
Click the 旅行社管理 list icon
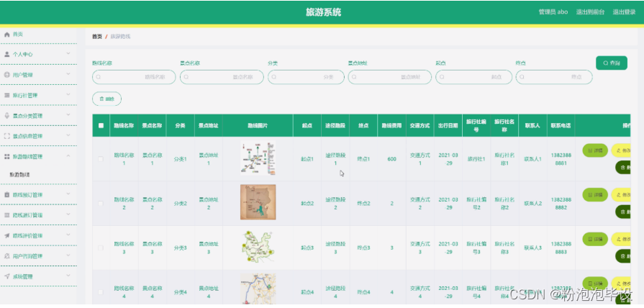7,95
